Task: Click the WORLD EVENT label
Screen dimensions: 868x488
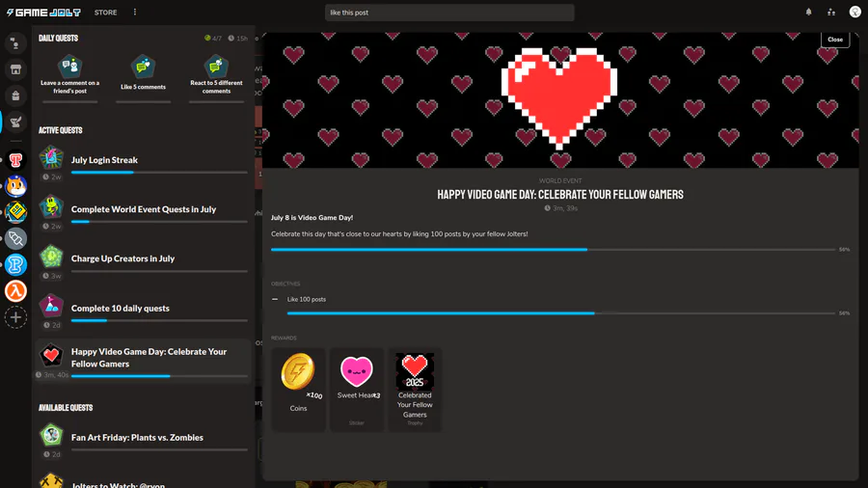Action: (x=560, y=181)
